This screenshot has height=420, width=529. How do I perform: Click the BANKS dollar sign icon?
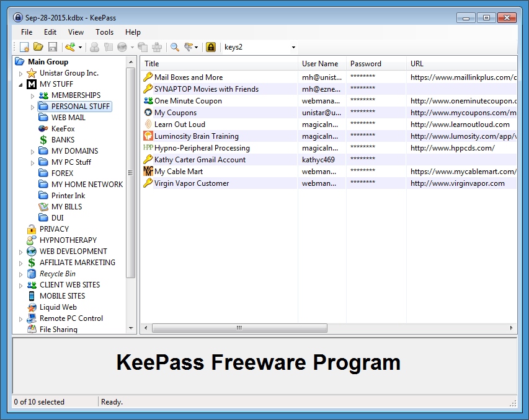(43, 140)
